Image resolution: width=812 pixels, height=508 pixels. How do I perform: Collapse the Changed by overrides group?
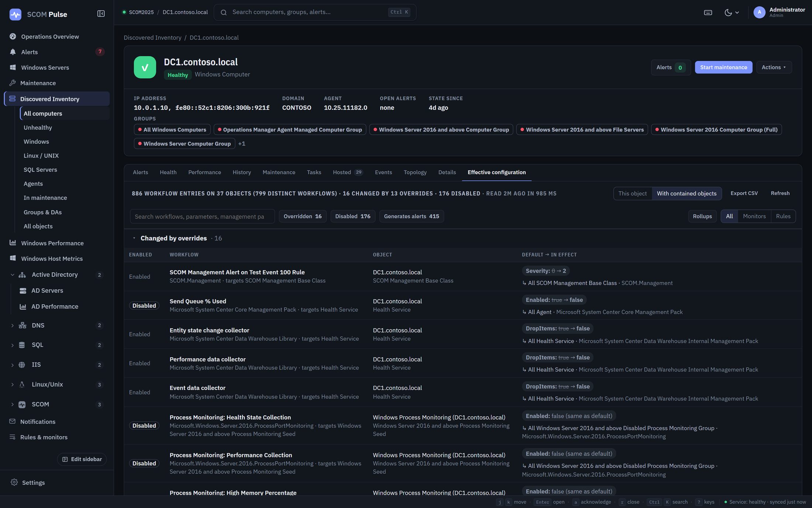pos(134,238)
